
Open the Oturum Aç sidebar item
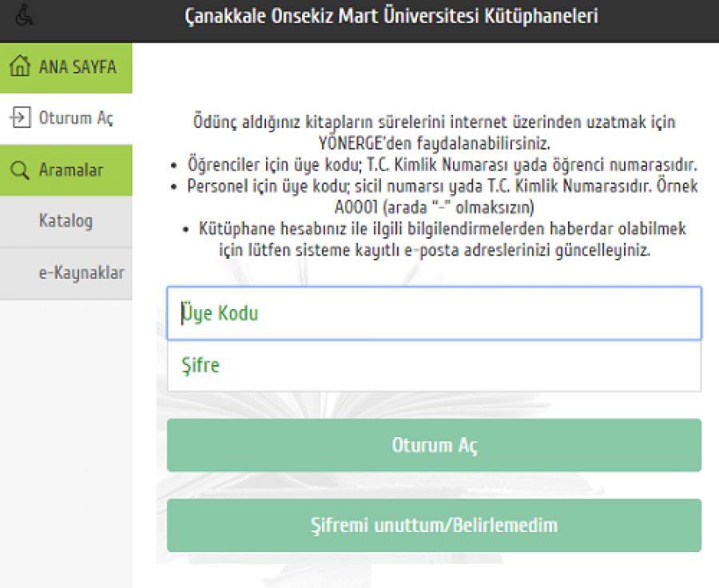(x=66, y=118)
